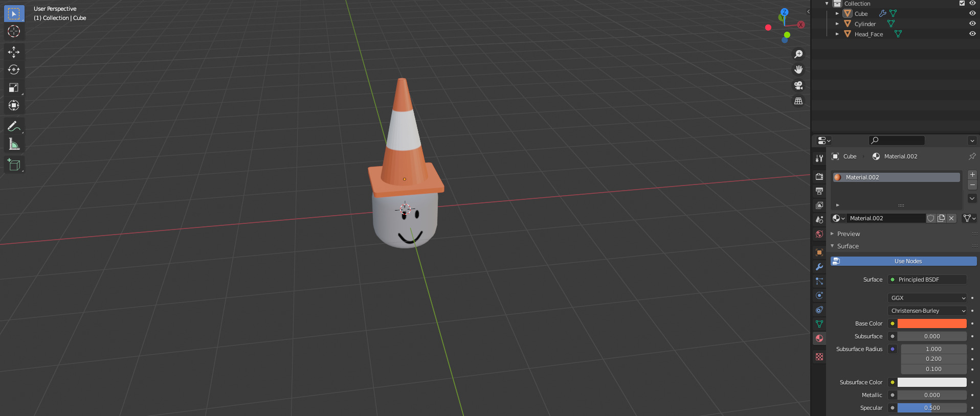This screenshot has width=980, height=416.
Task: Open the Tool properties tab
Action: [819, 158]
